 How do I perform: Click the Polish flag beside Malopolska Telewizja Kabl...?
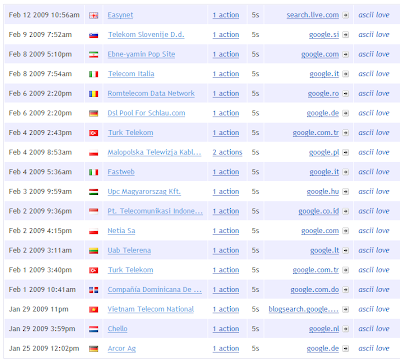click(94, 153)
